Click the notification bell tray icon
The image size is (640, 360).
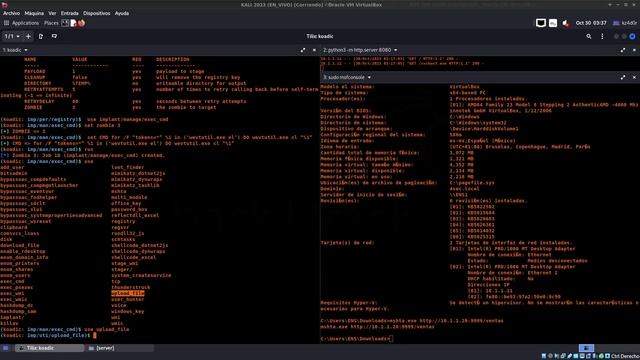pyautogui.click(x=566, y=23)
